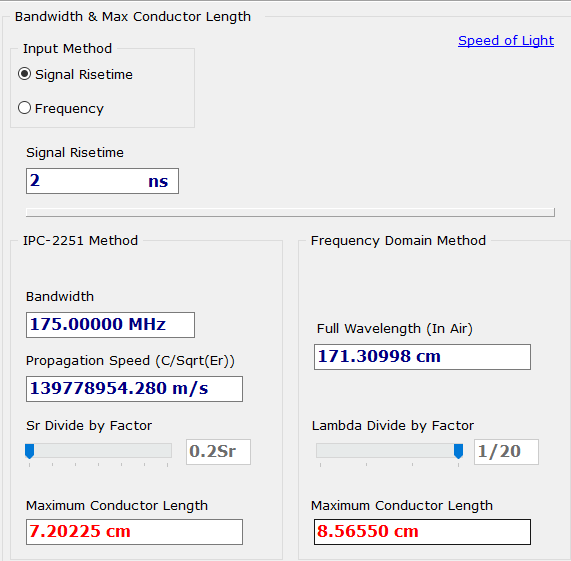Click the Signal Risetime value field
The width and height of the screenshot is (571, 561).
click(x=102, y=181)
